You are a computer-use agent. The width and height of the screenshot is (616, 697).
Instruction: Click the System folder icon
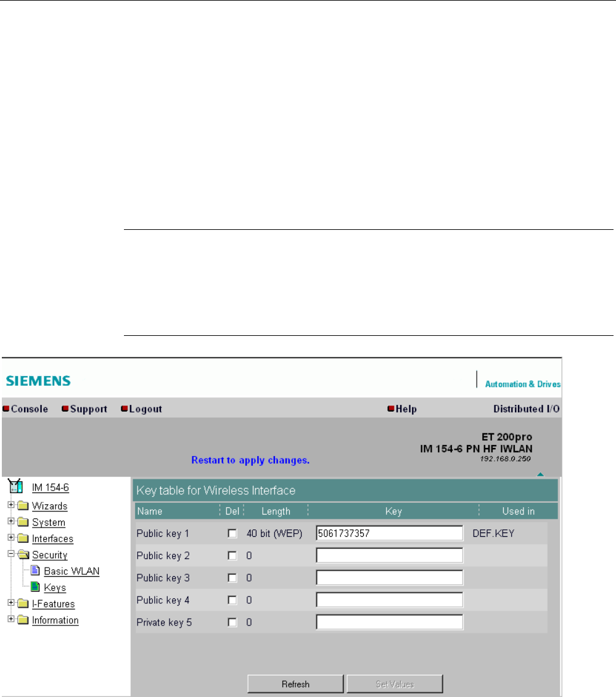tap(23, 523)
